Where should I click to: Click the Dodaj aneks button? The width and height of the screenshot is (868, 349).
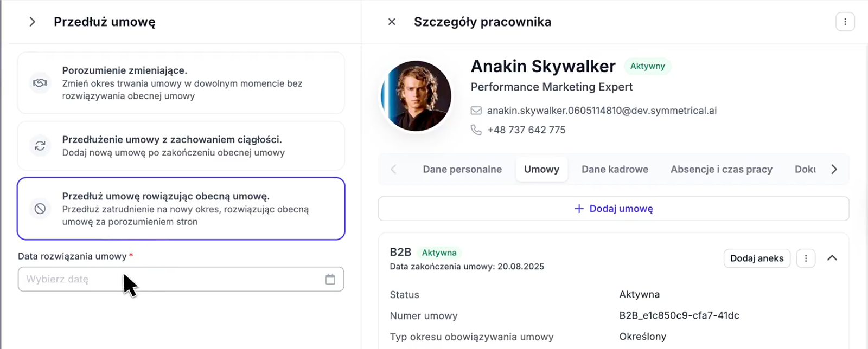[757, 258]
